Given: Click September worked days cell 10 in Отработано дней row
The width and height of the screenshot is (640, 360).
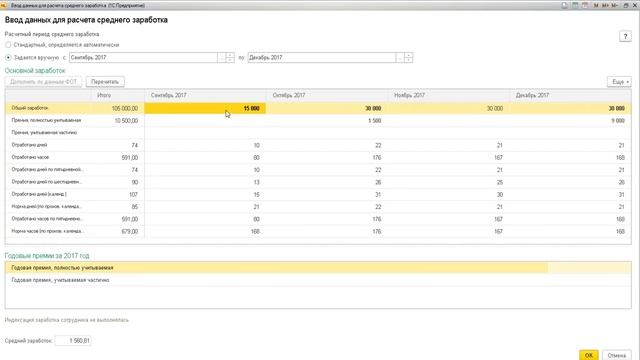Looking at the screenshot, I should [205, 145].
